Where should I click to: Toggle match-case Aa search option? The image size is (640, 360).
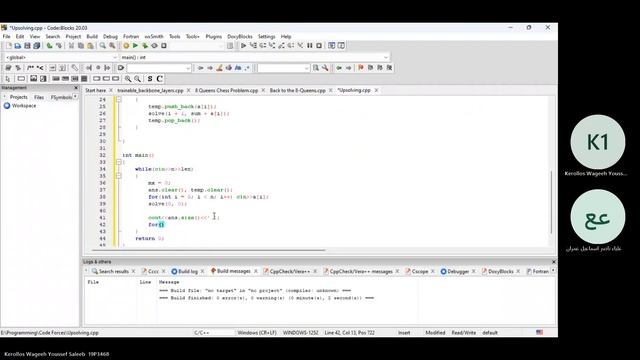[x=238, y=68]
